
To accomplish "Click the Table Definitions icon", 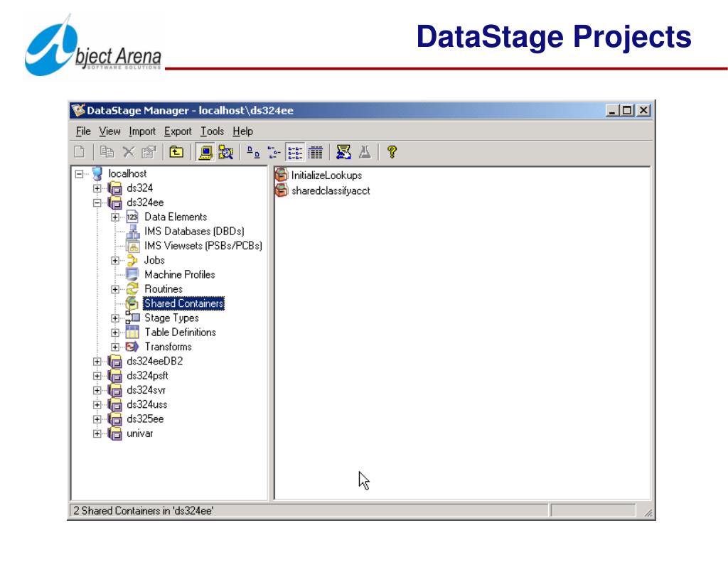I will click(132, 333).
